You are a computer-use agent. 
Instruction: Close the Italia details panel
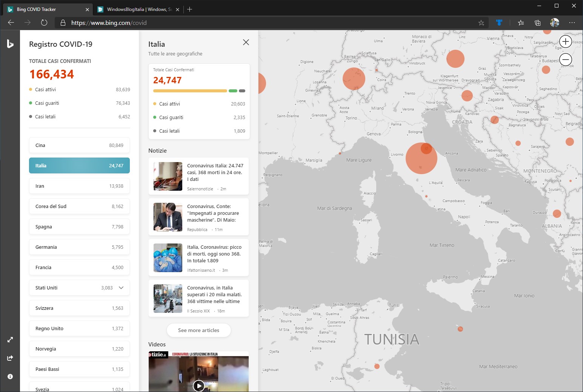tap(246, 42)
